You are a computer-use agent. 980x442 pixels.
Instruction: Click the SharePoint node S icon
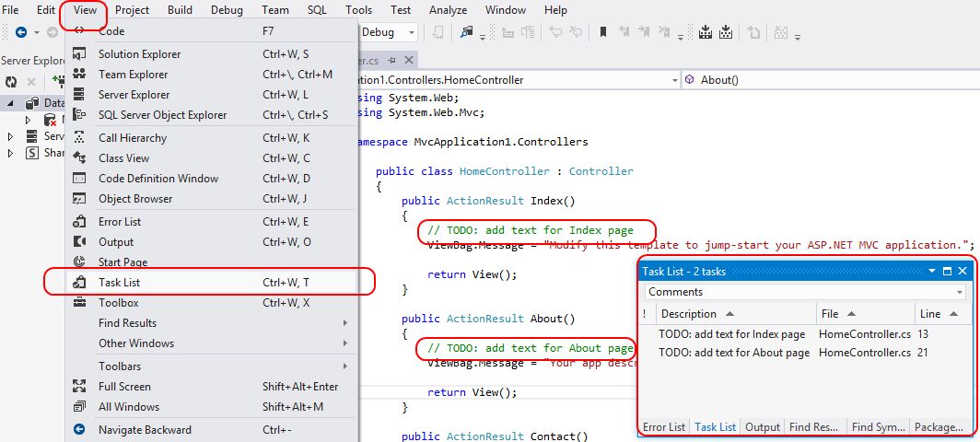point(31,153)
